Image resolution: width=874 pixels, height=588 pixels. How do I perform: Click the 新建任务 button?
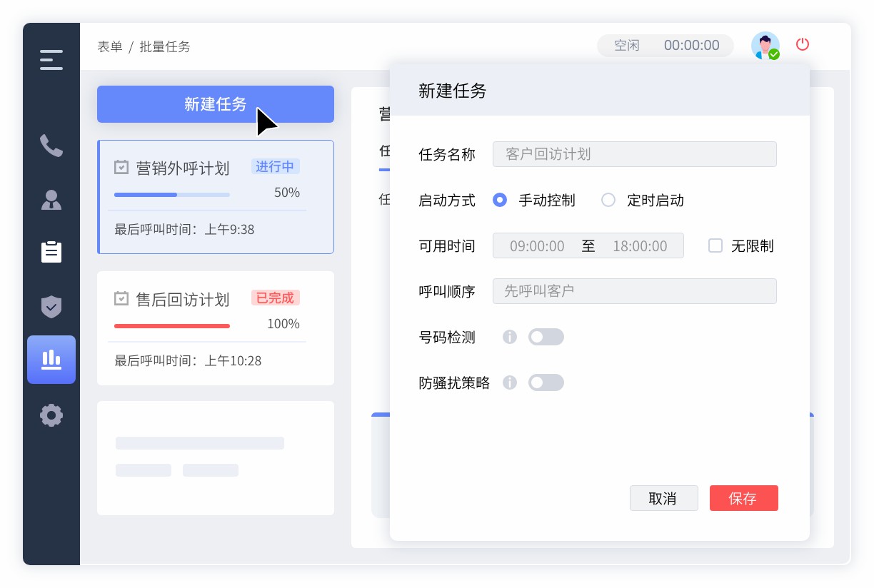point(216,104)
